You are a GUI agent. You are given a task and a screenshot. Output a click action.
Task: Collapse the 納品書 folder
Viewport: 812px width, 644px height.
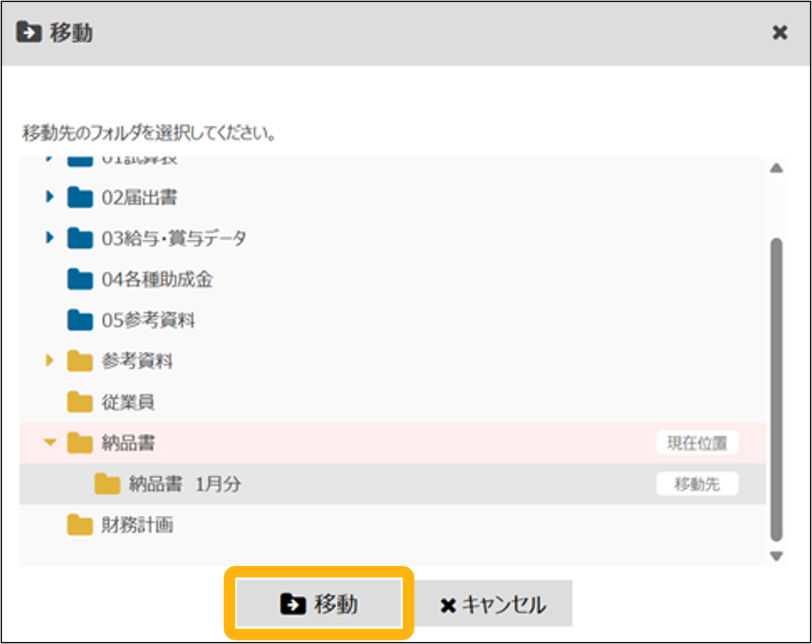point(50,442)
